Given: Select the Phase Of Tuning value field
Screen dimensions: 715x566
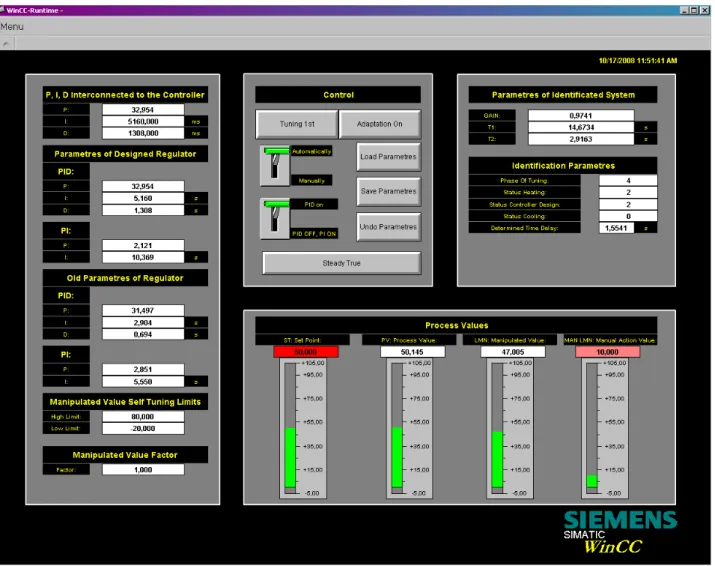Looking at the screenshot, I should pyautogui.click(x=628, y=180).
